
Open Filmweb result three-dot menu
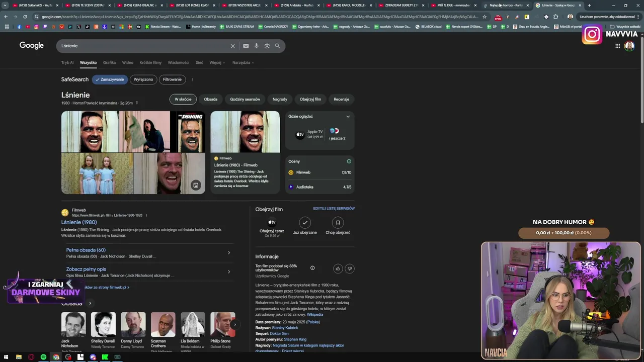pyautogui.click(x=146, y=215)
